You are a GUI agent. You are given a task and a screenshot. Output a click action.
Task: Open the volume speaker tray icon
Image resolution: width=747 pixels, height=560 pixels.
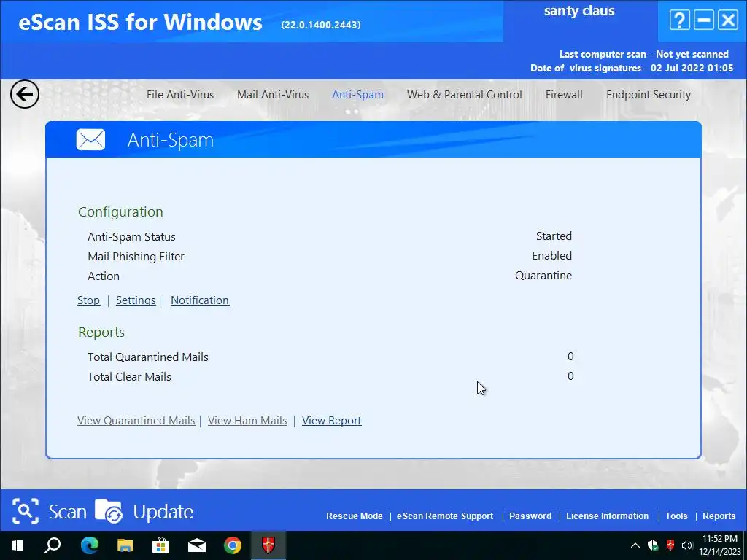tap(686, 545)
